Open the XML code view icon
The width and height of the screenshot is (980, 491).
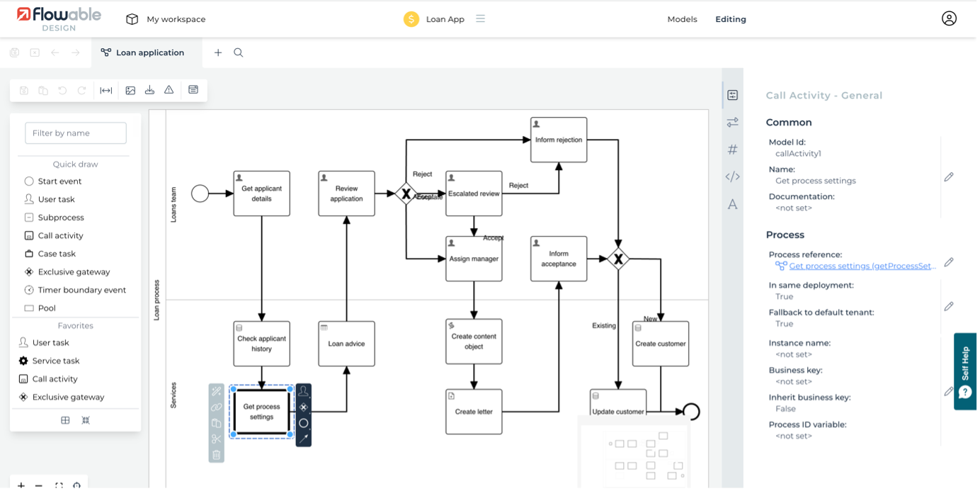pos(733,177)
